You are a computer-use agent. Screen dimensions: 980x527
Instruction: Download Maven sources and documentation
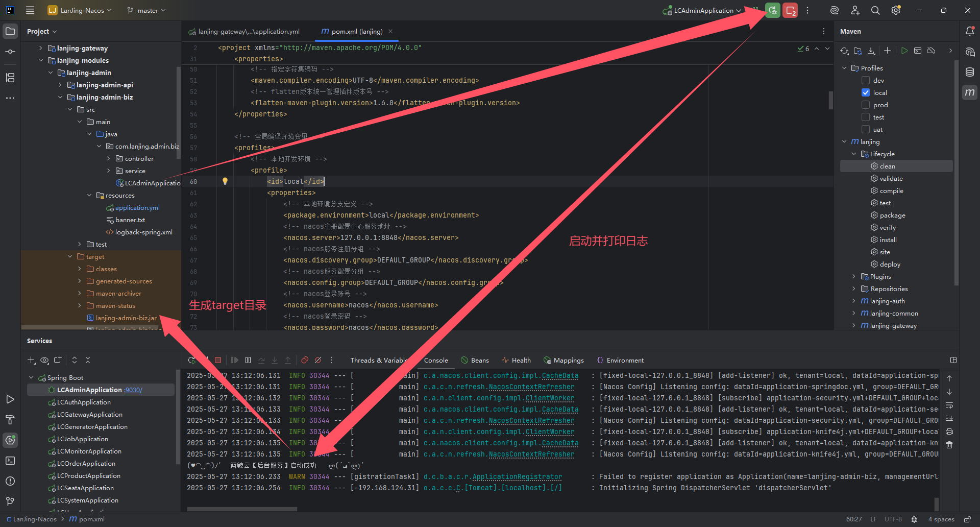pos(871,51)
